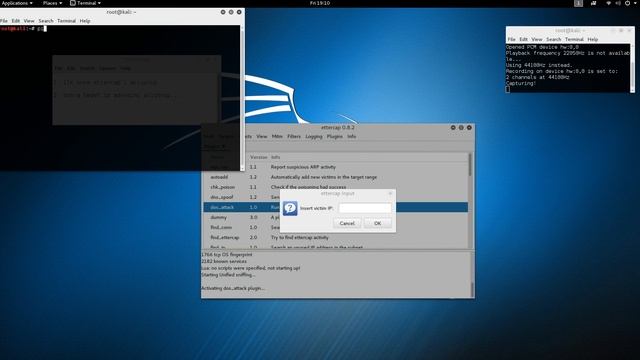Cancel the ettercap Input dialog
Image resolution: width=640 pixels, height=360 pixels.
click(x=347, y=223)
